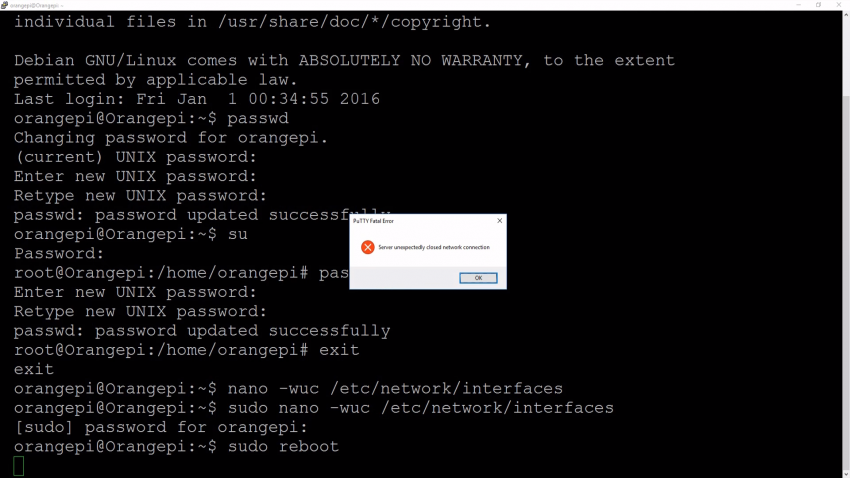Image resolution: width=850 pixels, height=478 pixels.
Task: Click the 'sudo reboot' command line
Action: pos(283,446)
